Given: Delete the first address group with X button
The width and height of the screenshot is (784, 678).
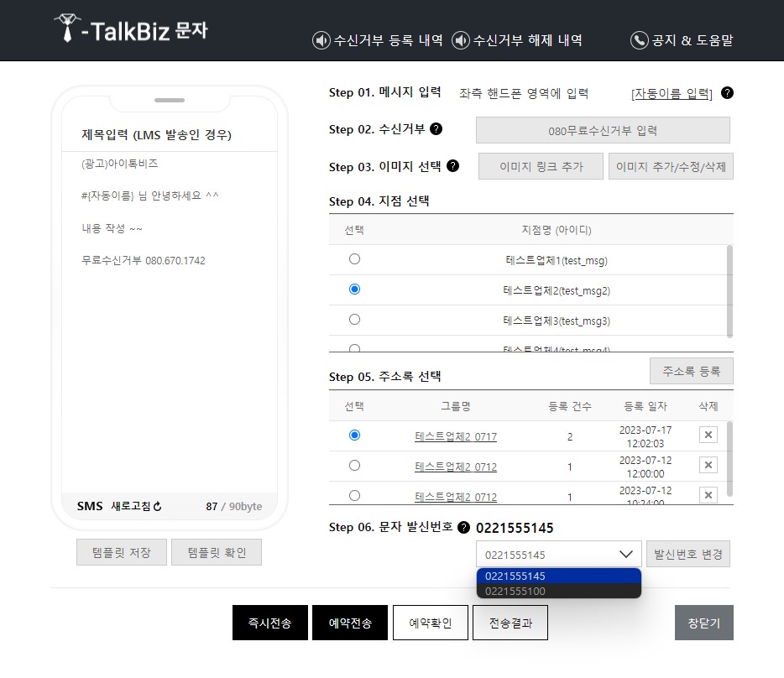Looking at the screenshot, I should [x=708, y=435].
